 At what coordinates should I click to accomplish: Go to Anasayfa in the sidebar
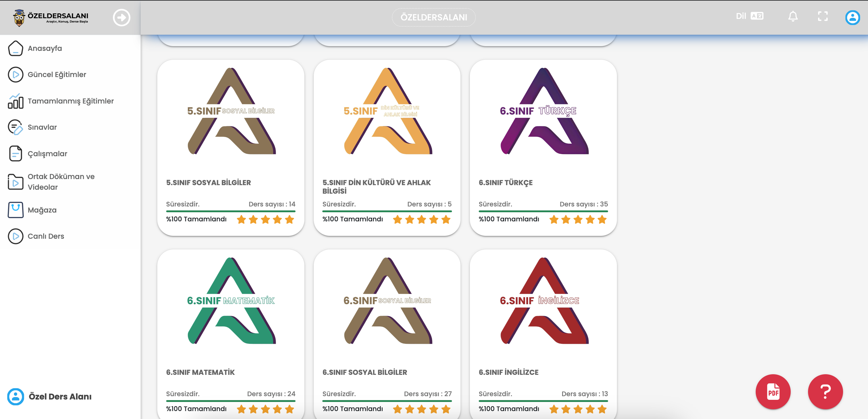tap(45, 48)
